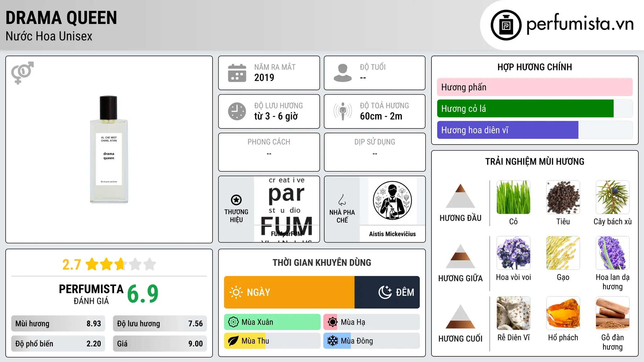Click the Hương giữa pyramid icon

pos(460,256)
